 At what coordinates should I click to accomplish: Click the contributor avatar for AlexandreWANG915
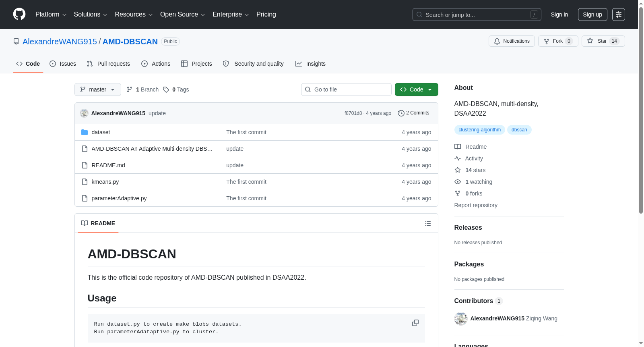click(461, 318)
